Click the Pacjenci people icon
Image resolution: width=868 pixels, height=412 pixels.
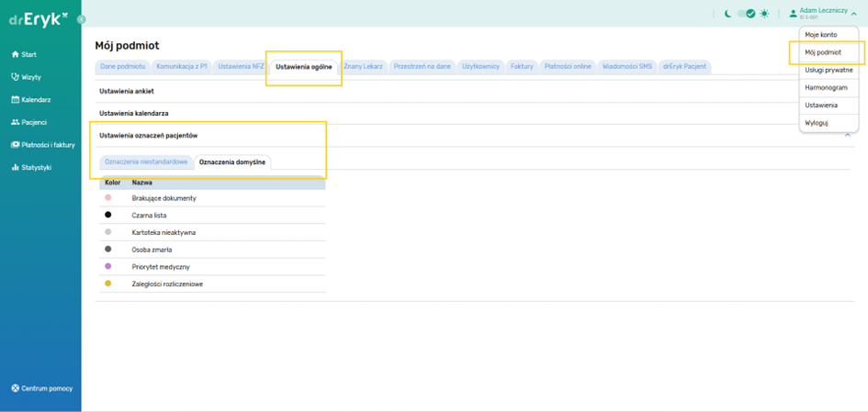[x=15, y=122]
